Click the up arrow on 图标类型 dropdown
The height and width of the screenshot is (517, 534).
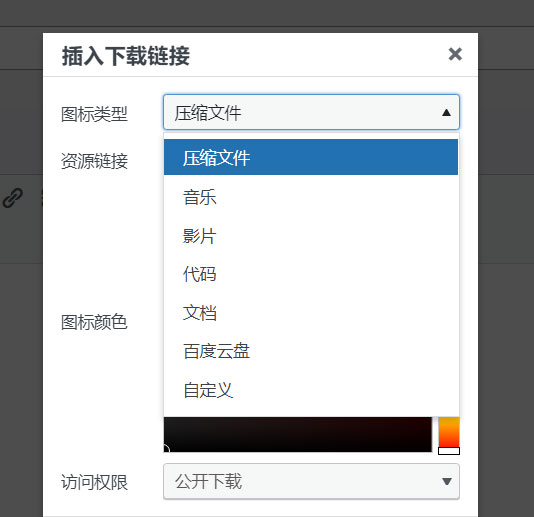446,113
